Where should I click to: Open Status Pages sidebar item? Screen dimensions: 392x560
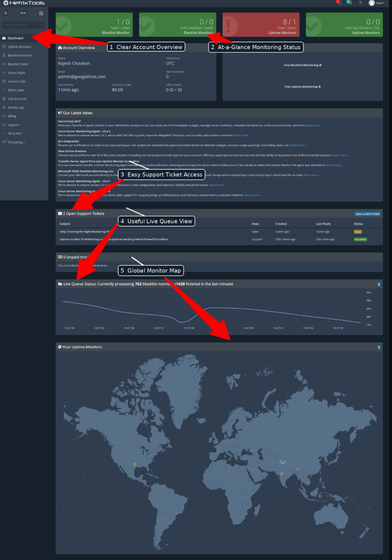coord(24,73)
